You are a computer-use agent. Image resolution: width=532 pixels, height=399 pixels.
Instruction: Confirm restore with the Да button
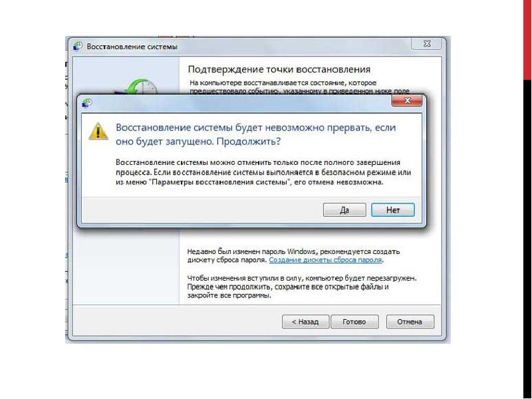point(344,209)
